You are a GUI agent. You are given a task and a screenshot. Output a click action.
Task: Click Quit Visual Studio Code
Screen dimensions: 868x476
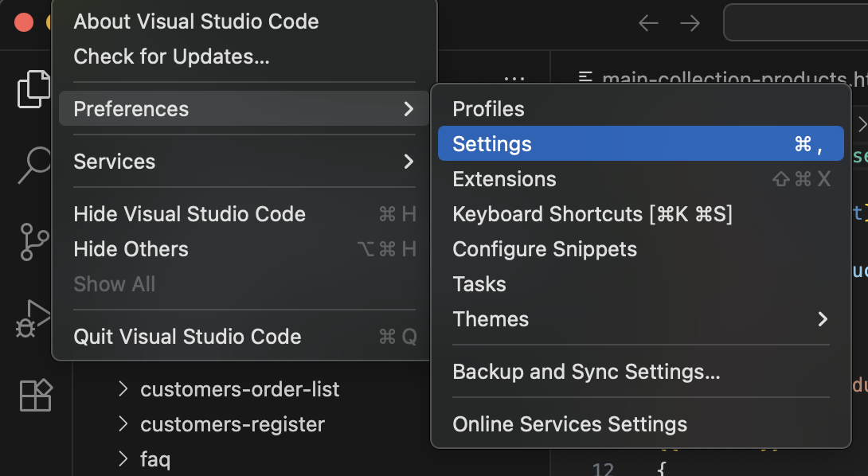pos(187,337)
